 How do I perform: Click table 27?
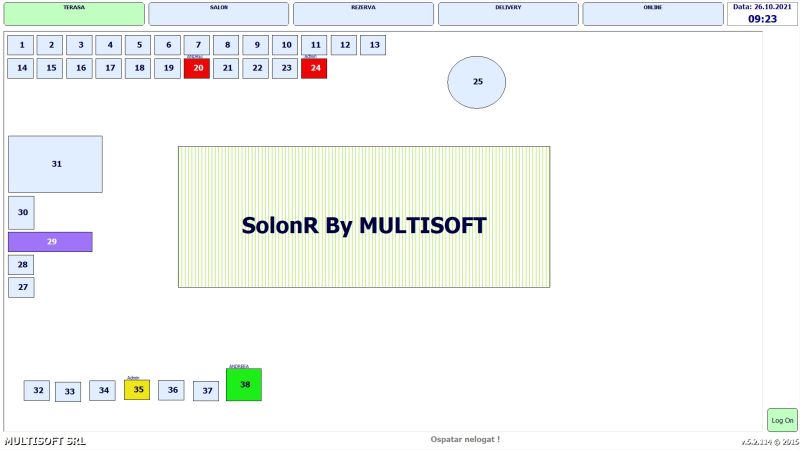coord(21,287)
